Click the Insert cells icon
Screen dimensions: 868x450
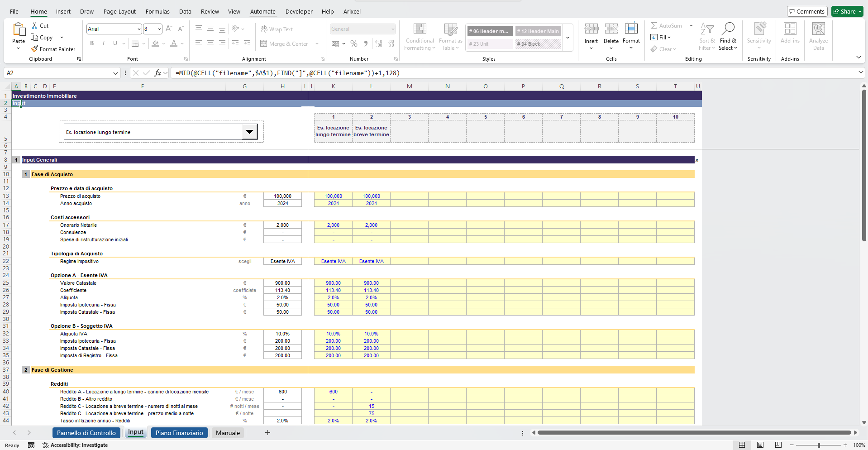click(591, 29)
